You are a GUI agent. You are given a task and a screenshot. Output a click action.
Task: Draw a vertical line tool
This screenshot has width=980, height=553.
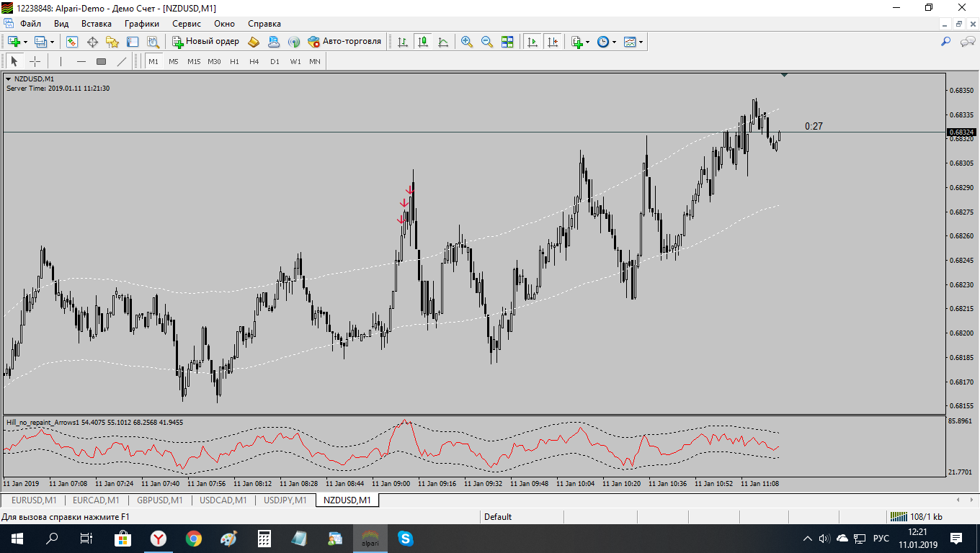[61, 61]
